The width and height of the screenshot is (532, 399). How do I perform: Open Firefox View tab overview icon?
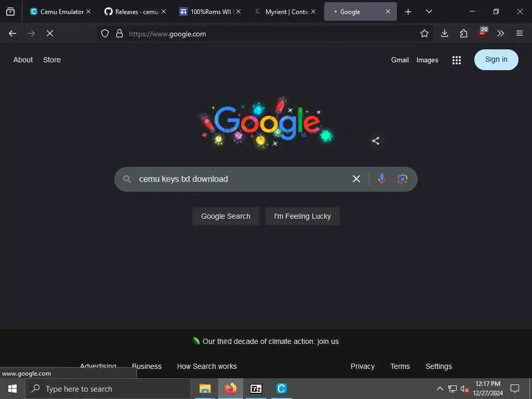(x=10, y=11)
